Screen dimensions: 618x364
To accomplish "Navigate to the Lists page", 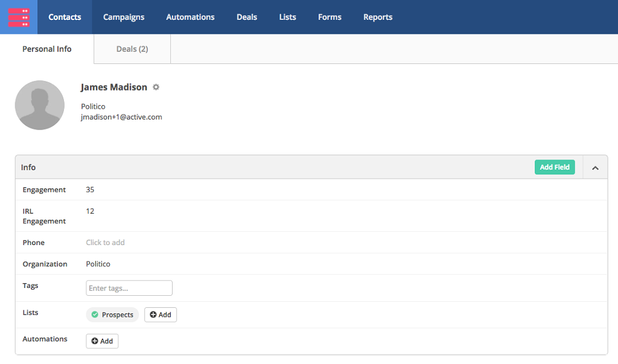I will coord(288,17).
